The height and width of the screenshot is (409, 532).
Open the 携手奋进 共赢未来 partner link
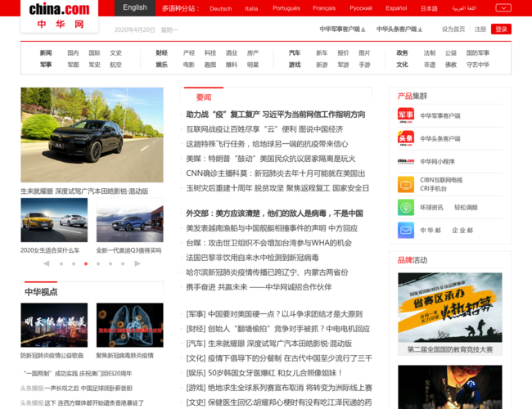click(x=259, y=287)
